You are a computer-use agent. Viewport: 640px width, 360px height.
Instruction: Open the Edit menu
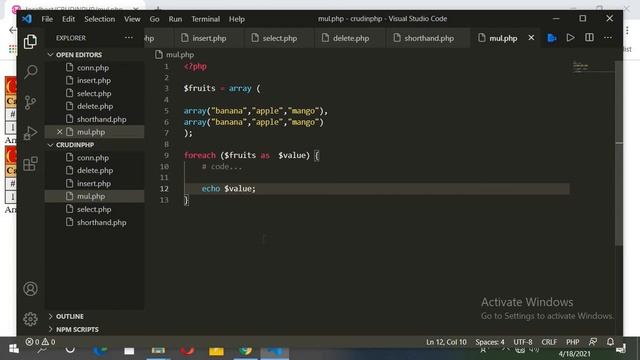[68, 19]
